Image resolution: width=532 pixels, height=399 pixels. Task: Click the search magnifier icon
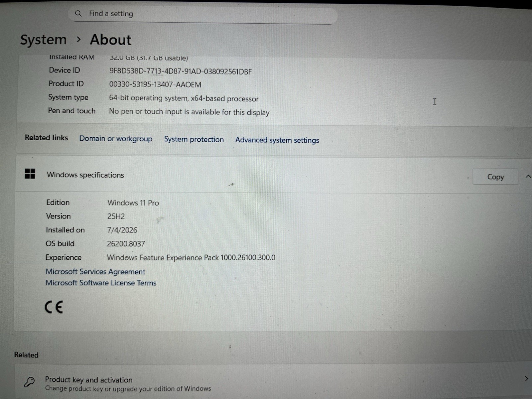pos(78,13)
